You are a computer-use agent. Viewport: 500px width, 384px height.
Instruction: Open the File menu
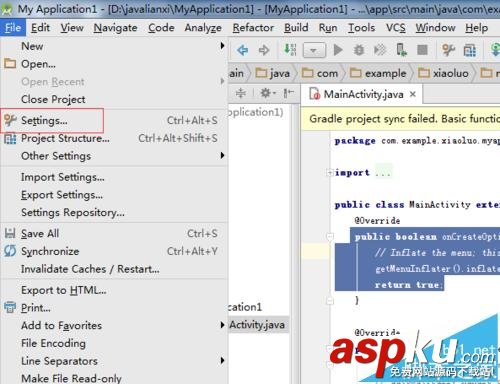tap(13, 28)
